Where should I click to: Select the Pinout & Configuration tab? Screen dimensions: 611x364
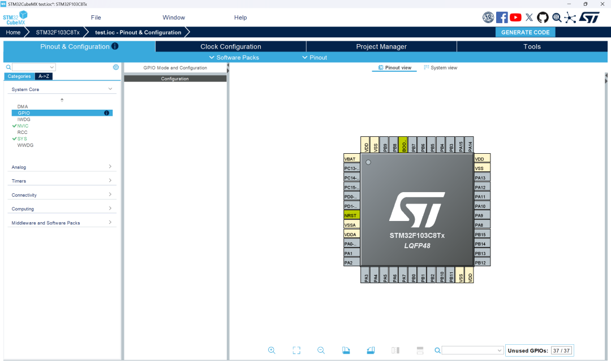click(79, 46)
